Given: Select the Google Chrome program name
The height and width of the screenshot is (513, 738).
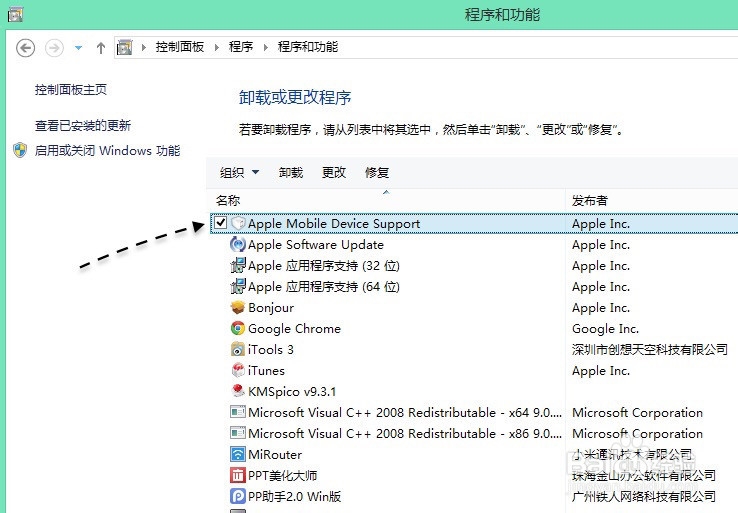Looking at the screenshot, I should click(x=295, y=329).
